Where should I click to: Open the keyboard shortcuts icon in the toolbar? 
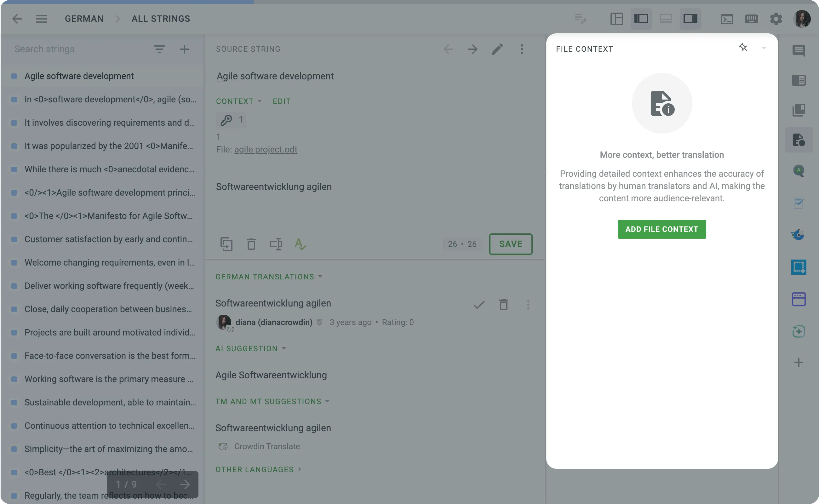pos(751,19)
